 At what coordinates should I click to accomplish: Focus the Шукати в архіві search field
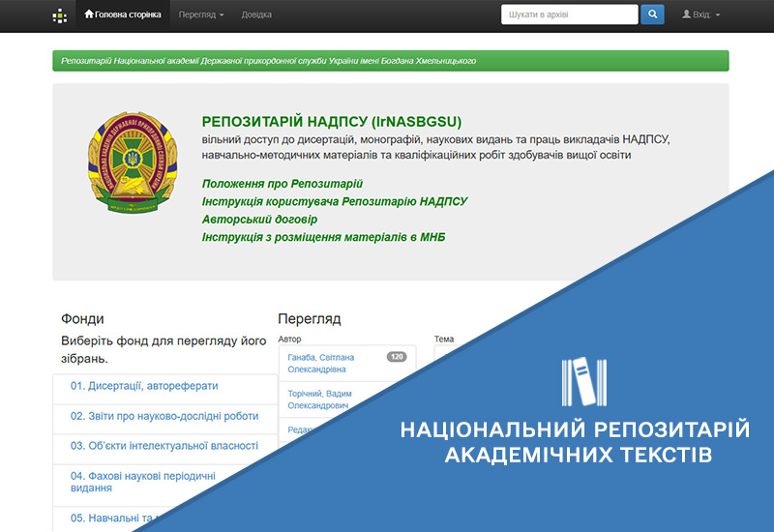click(x=569, y=15)
